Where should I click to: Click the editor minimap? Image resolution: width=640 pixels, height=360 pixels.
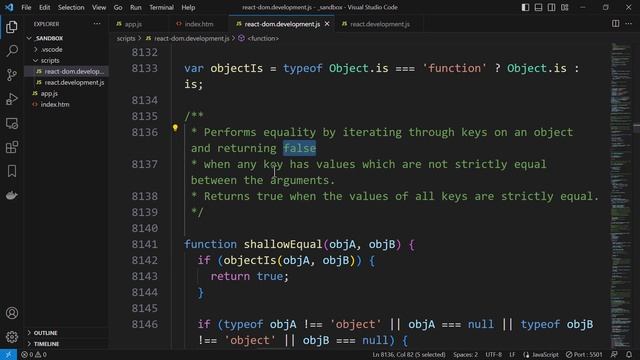coord(621,196)
